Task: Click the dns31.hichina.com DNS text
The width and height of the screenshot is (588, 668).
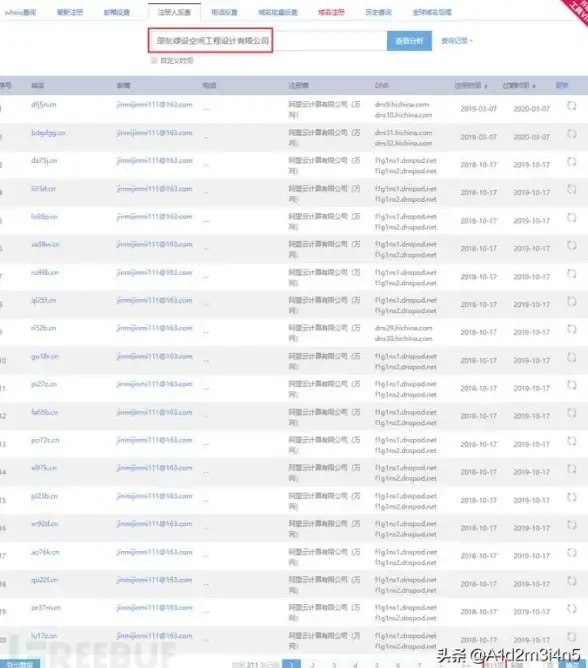Action: click(404, 133)
